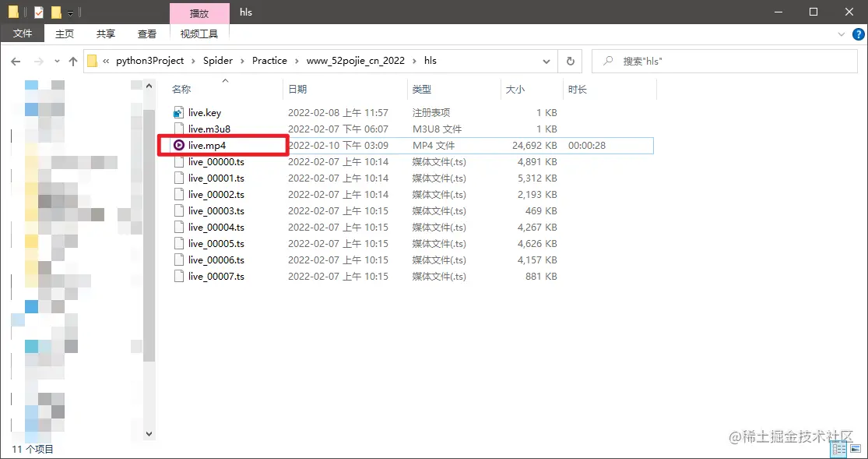Go up one folder level

(73, 62)
